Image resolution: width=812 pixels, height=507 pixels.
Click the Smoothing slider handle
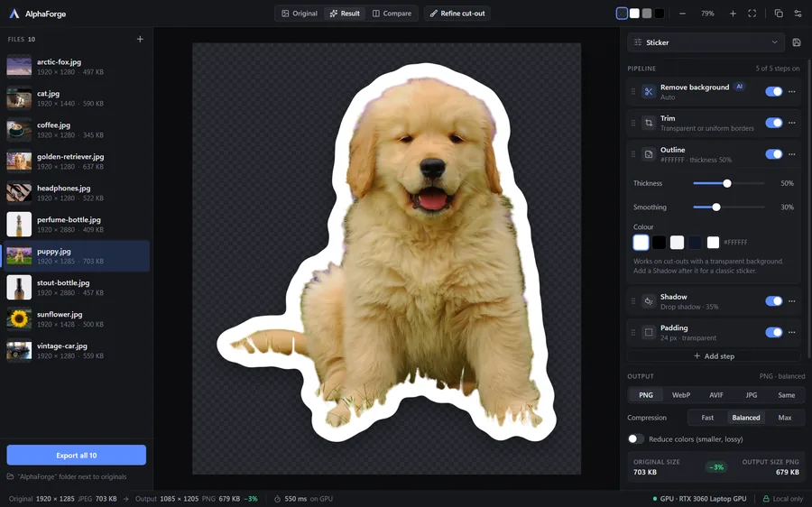(x=716, y=207)
